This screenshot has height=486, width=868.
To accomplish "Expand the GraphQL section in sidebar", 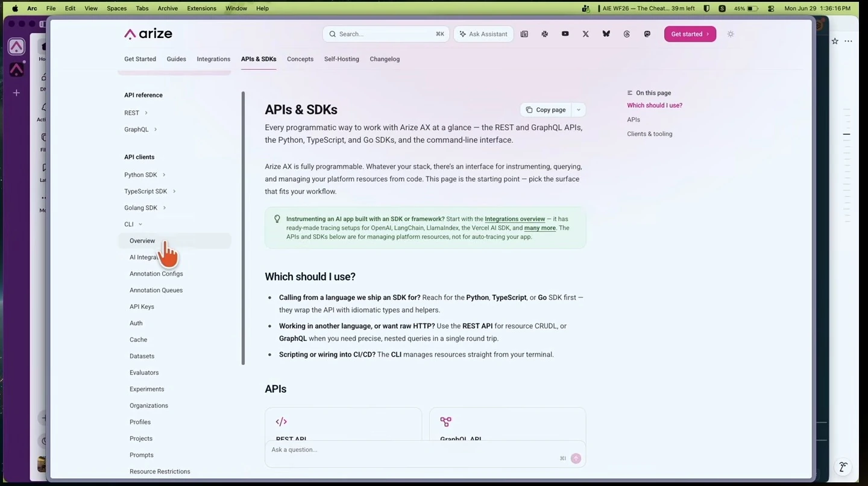I will coord(155,129).
